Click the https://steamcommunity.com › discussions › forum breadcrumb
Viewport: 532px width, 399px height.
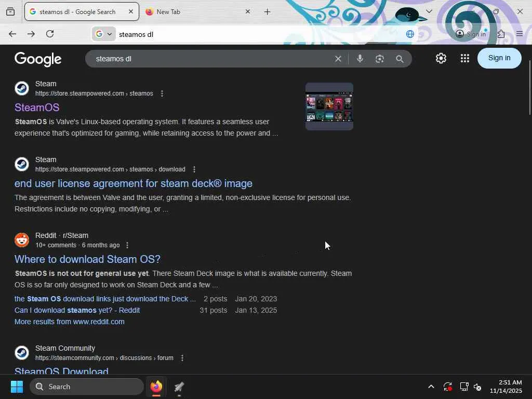104,358
